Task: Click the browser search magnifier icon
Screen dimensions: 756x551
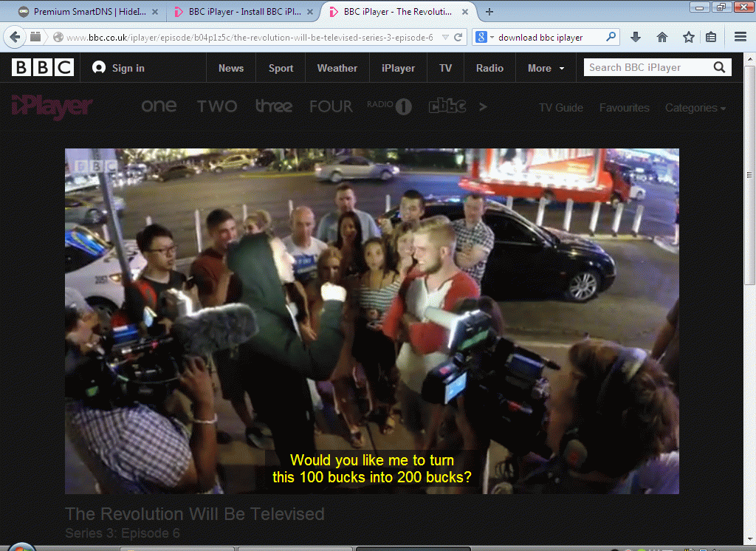Action: (611, 37)
